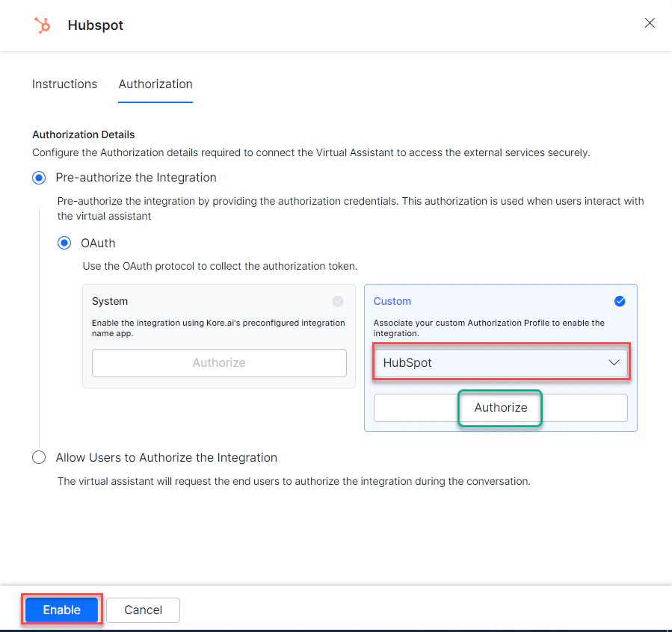Switch to the Instructions tab
This screenshot has width=672, height=632.
pyautogui.click(x=64, y=84)
